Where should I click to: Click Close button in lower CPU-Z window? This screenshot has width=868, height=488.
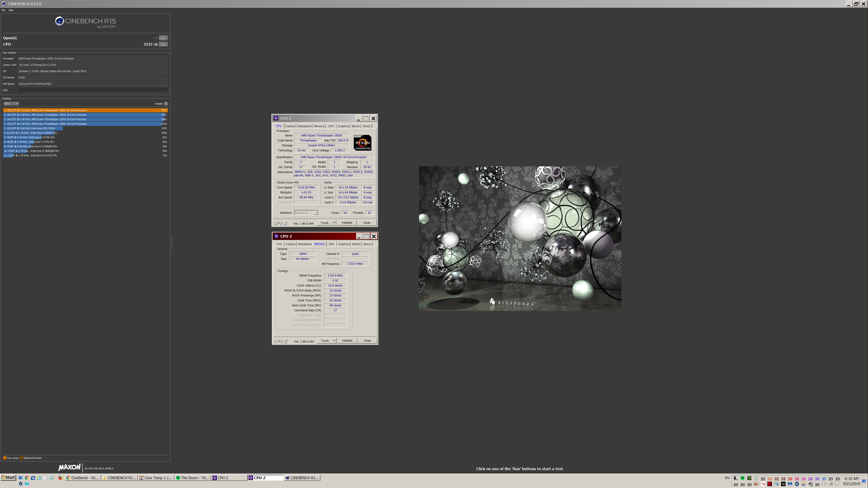coord(367,340)
